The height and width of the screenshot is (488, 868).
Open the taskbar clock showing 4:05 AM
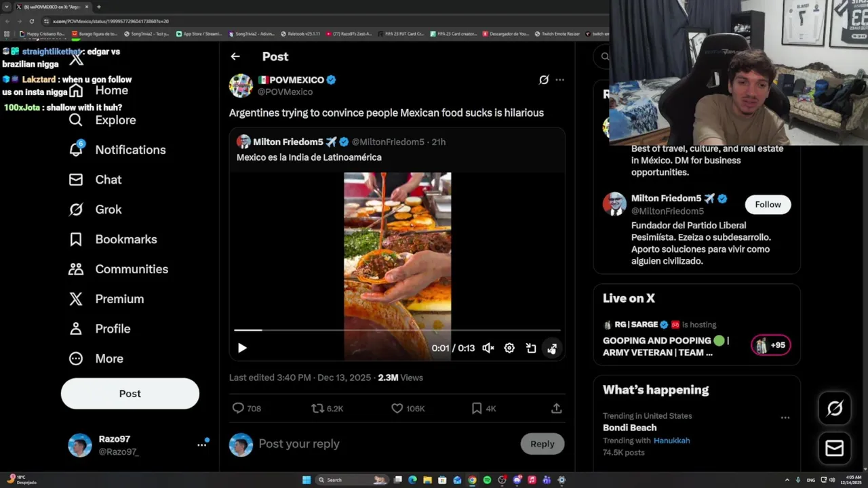(851, 480)
